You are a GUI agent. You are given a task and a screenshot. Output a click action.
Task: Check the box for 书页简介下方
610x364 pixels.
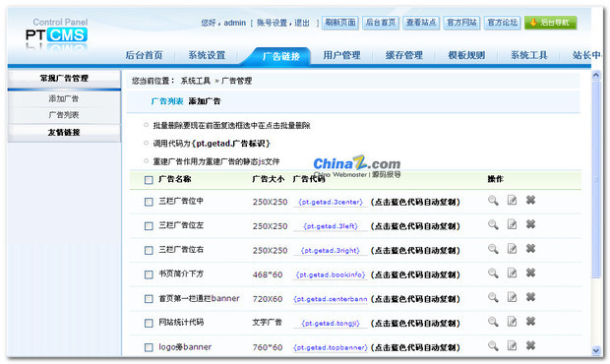click(149, 274)
